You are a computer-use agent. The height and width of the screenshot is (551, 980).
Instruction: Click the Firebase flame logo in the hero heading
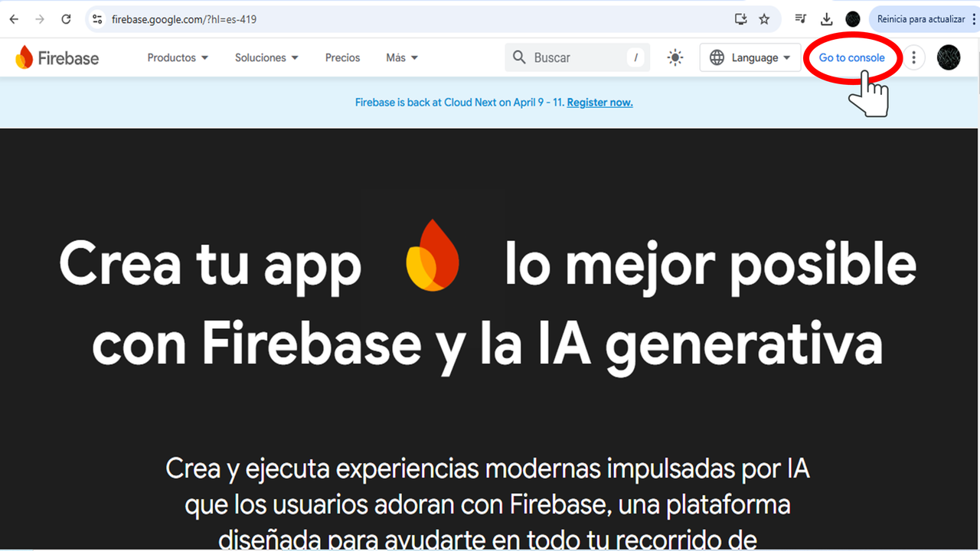tap(433, 255)
